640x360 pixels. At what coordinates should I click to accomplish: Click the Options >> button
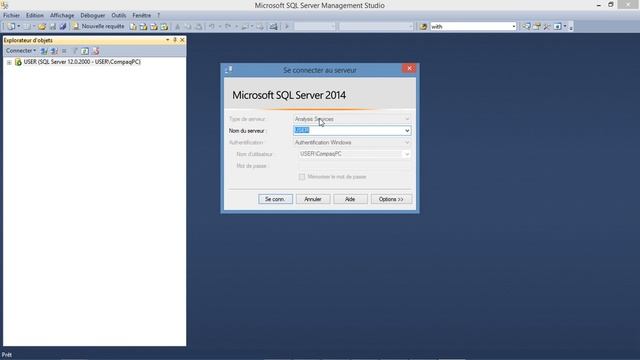pos(391,199)
